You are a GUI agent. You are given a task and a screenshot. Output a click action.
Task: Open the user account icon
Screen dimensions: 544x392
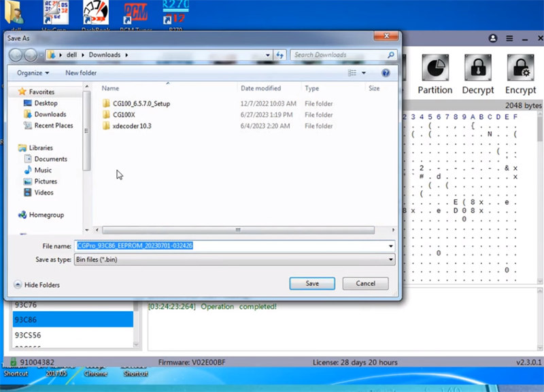click(x=493, y=39)
